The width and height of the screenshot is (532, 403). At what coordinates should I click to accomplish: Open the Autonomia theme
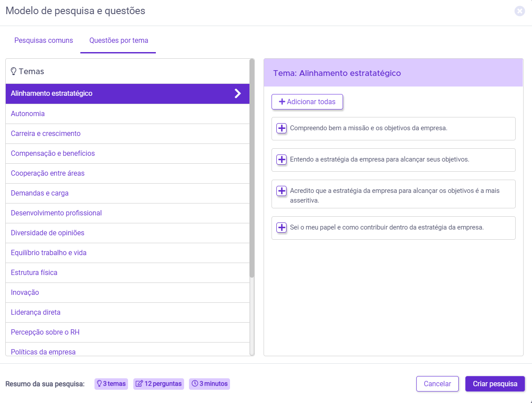coord(28,114)
